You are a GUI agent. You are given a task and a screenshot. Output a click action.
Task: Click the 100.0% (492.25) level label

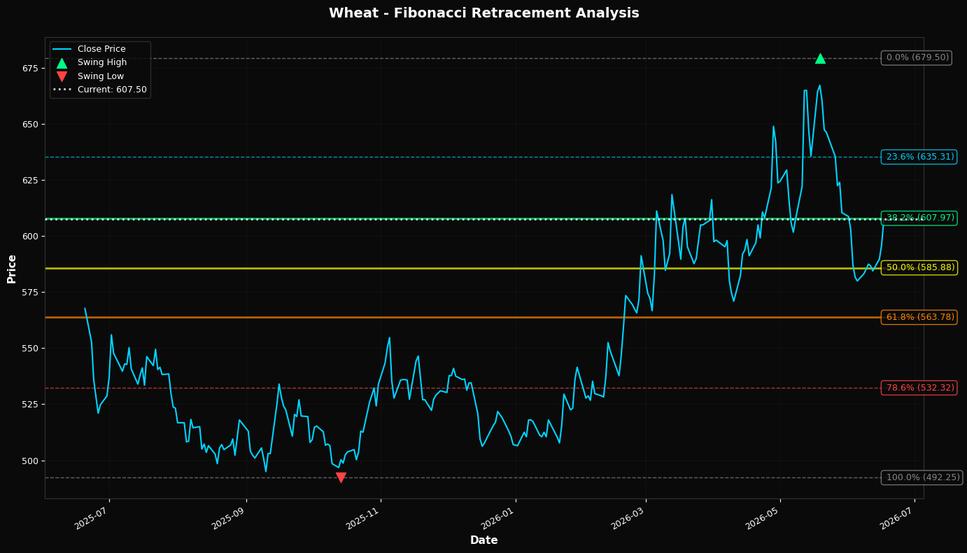click(921, 478)
